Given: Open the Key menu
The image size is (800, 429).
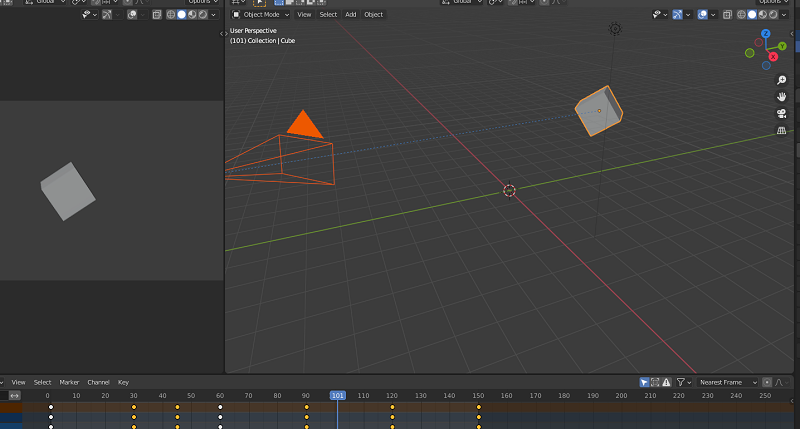Looking at the screenshot, I should 123,382.
